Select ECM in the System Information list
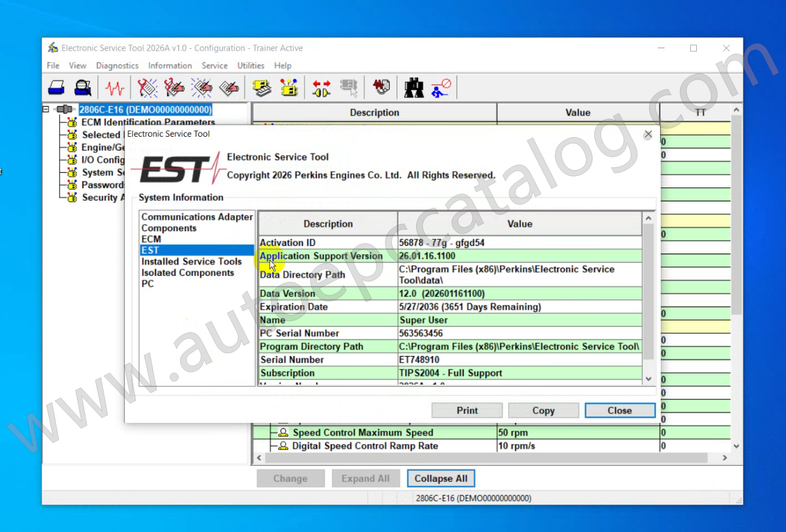Screen dimensions: 786x532 click(x=151, y=239)
